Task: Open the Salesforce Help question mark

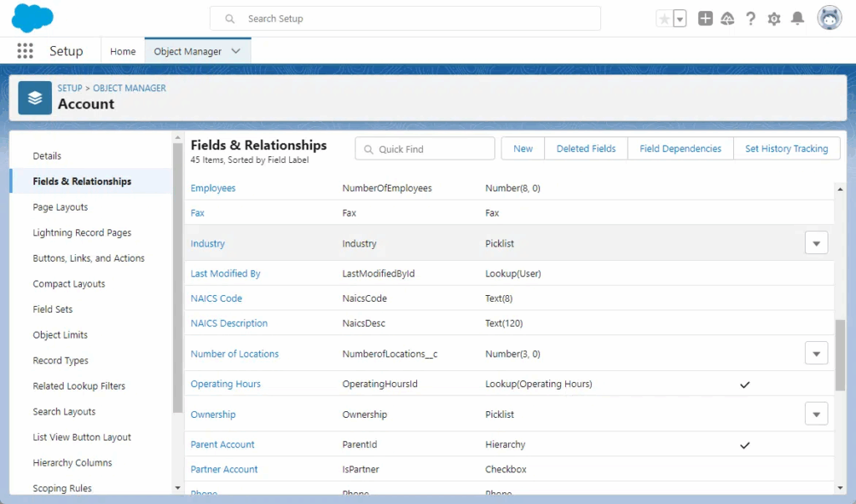Action: pyautogui.click(x=751, y=18)
